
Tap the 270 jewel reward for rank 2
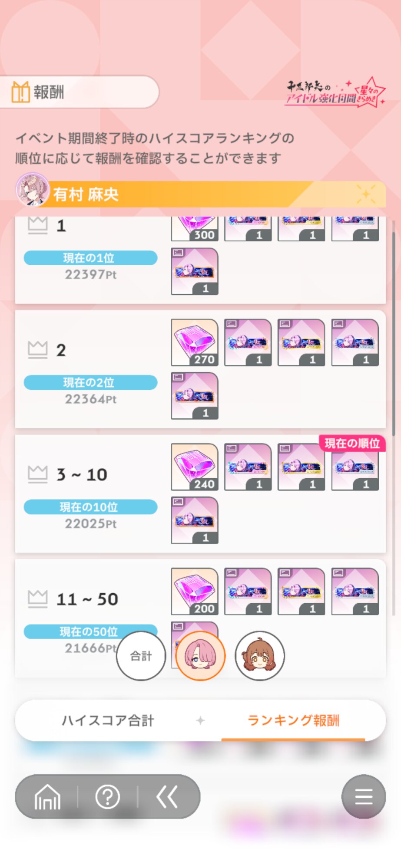pyautogui.click(x=195, y=342)
